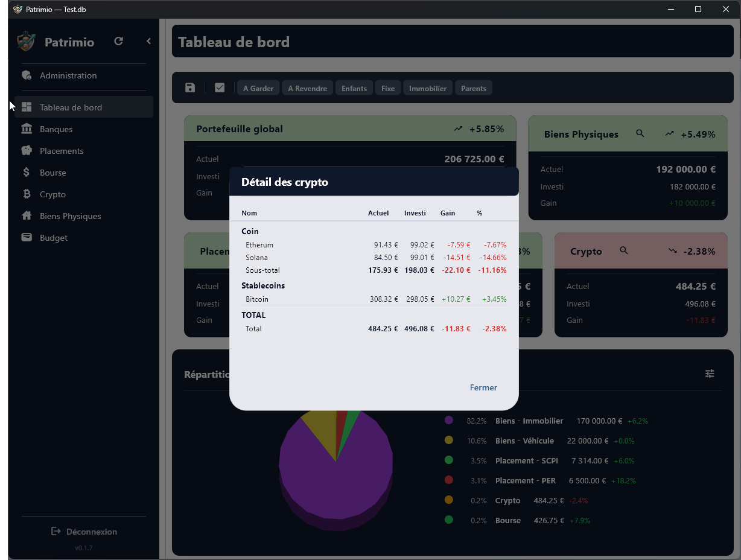Click the yellow Biens - Véhicule legend dot
This screenshot has width=741, height=560.
pyautogui.click(x=448, y=441)
